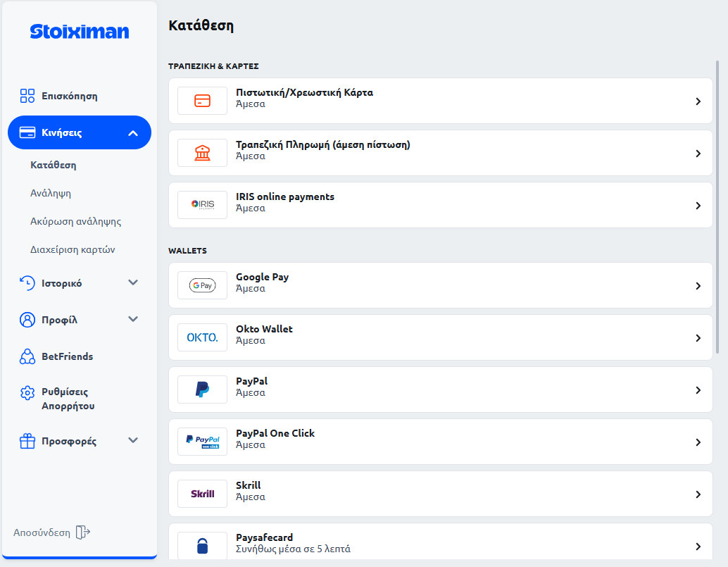Image resolution: width=728 pixels, height=567 pixels.
Task: Click the BetFriends sidebar icon
Action: pyautogui.click(x=27, y=356)
